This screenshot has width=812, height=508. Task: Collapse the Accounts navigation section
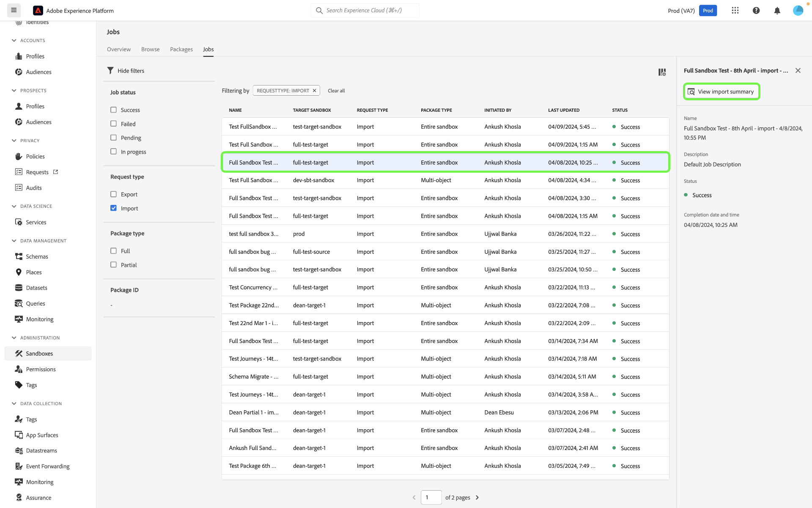(14, 41)
